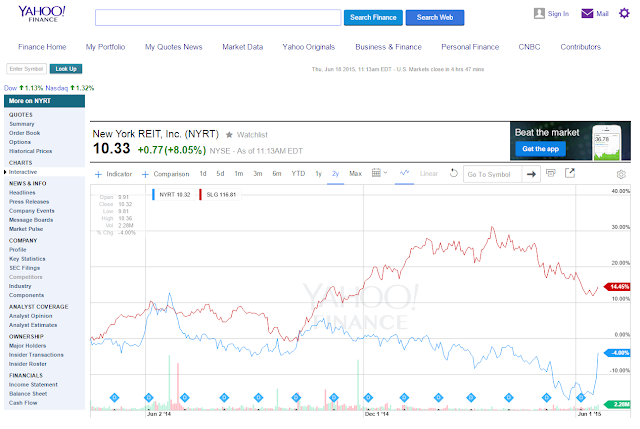Open the Finance Home menu
Image resolution: width=640 pixels, height=429 pixels.
42,47
